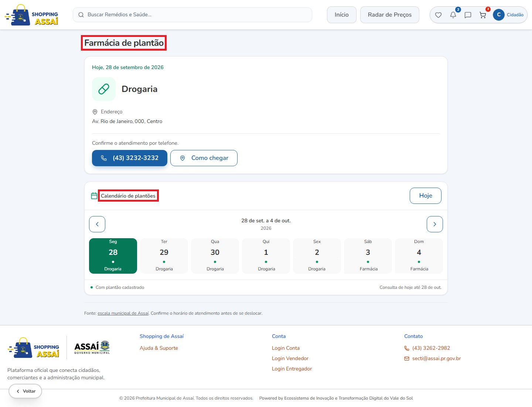Click the Shopping Assaí footer logo

tap(34, 348)
